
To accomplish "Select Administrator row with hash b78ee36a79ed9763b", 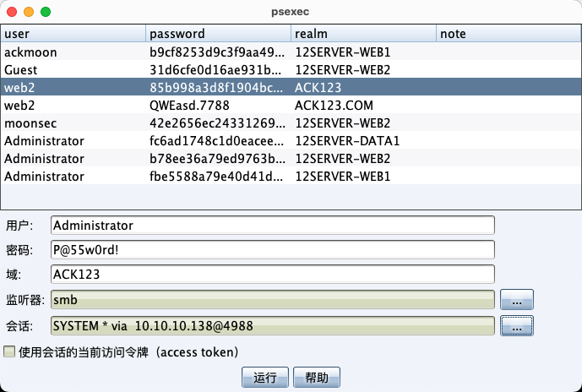I will point(291,159).
